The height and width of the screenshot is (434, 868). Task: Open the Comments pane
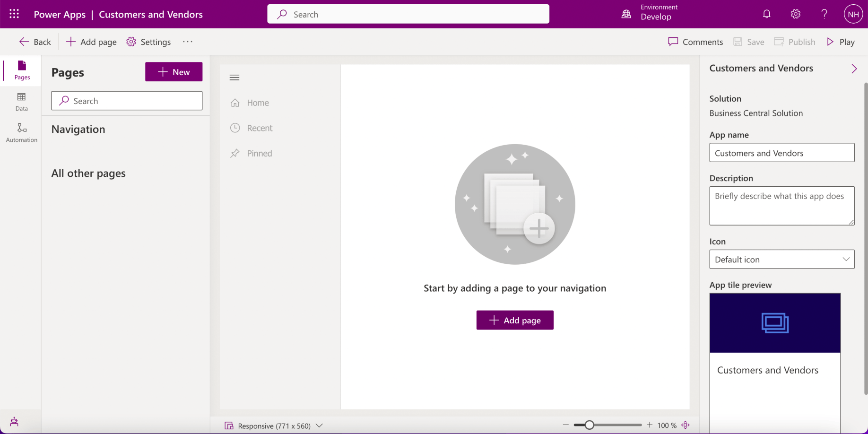(x=695, y=42)
